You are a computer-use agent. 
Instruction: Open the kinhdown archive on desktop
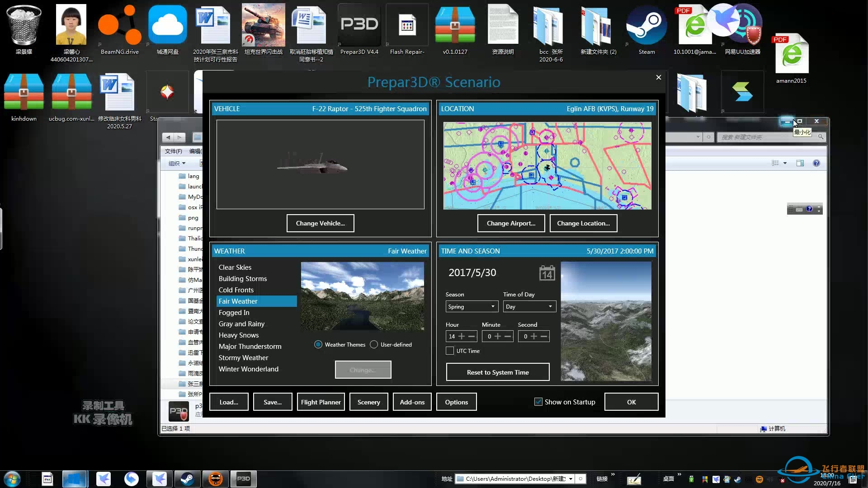[x=24, y=97]
